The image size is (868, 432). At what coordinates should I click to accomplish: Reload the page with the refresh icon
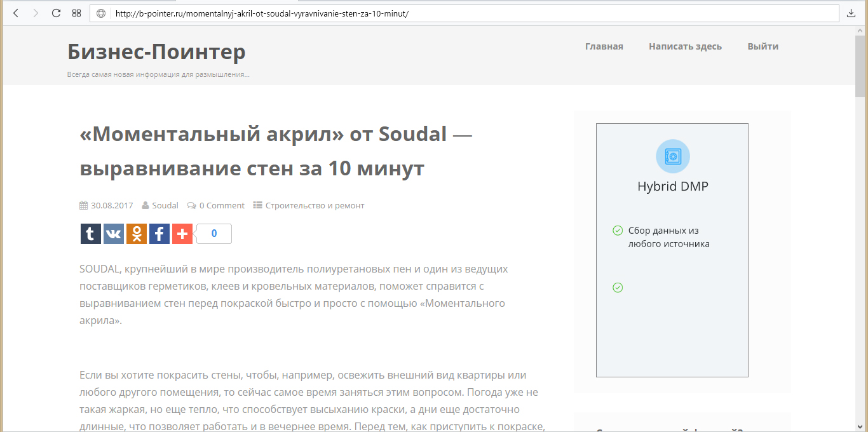tap(56, 13)
